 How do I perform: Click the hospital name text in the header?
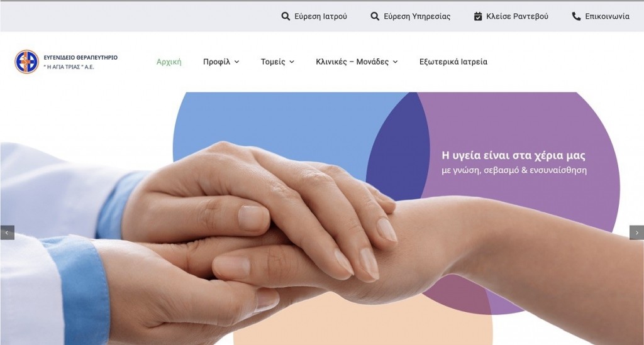pos(80,62)
